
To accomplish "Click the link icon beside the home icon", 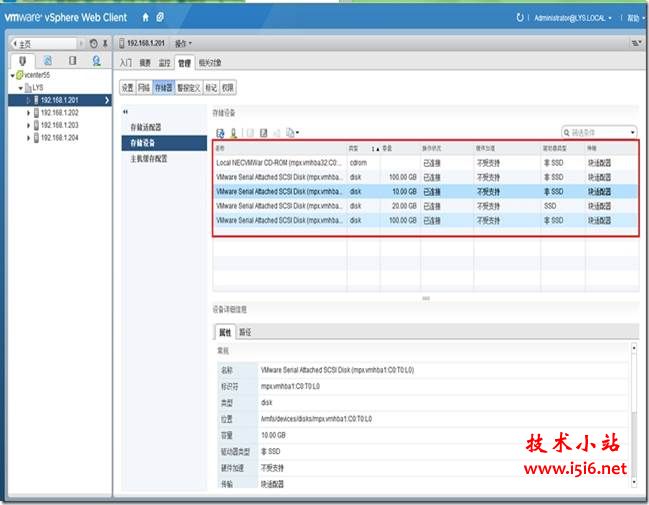I will tap(160, 17).
